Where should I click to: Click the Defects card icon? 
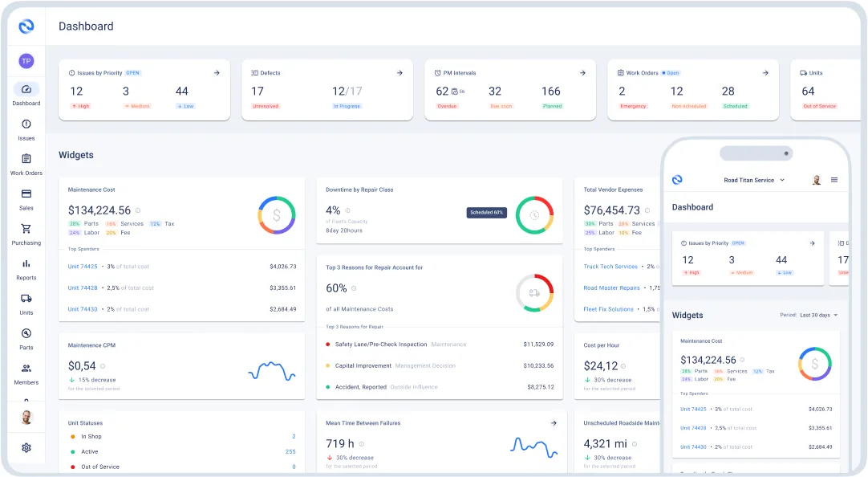(x=254, y=73)
